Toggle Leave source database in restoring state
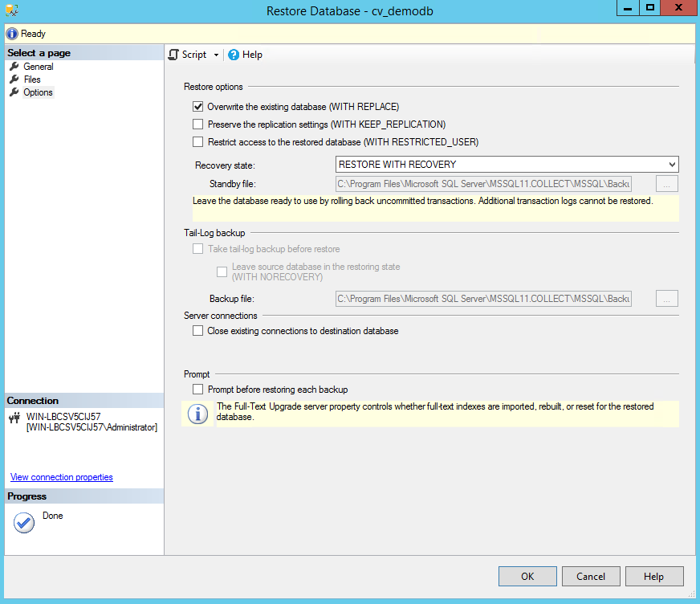This screenshot has height=604, width=700. pos(222,271)
